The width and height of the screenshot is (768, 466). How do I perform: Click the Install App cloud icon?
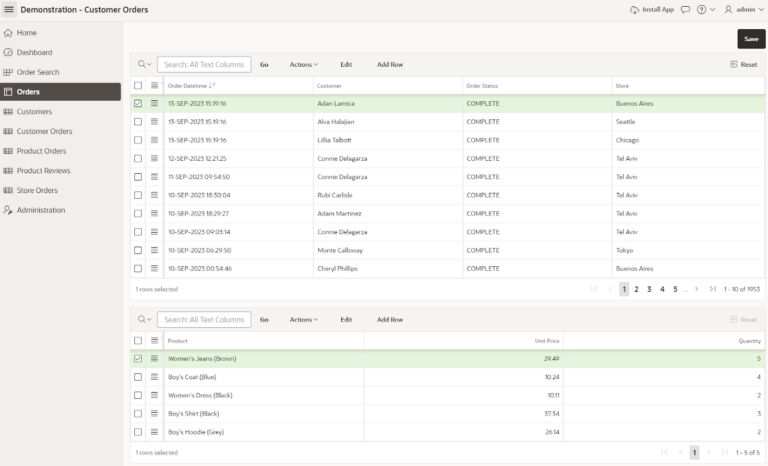point(634,9)
